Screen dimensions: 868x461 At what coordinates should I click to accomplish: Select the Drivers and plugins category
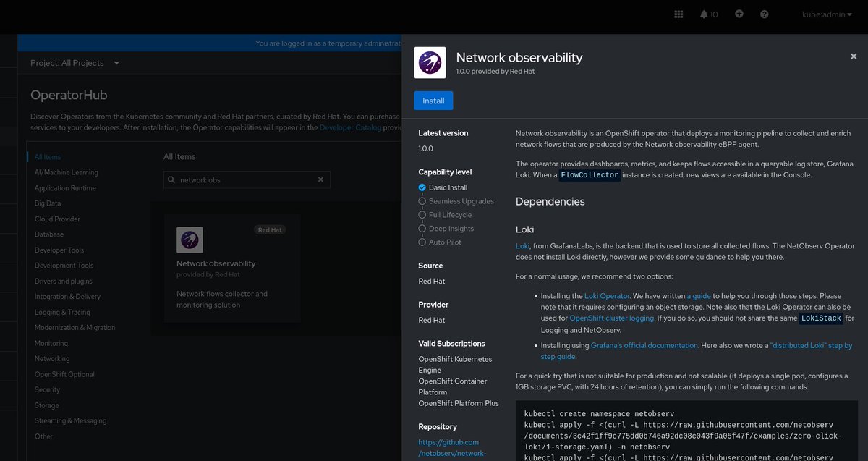click(x=64, y=282)
